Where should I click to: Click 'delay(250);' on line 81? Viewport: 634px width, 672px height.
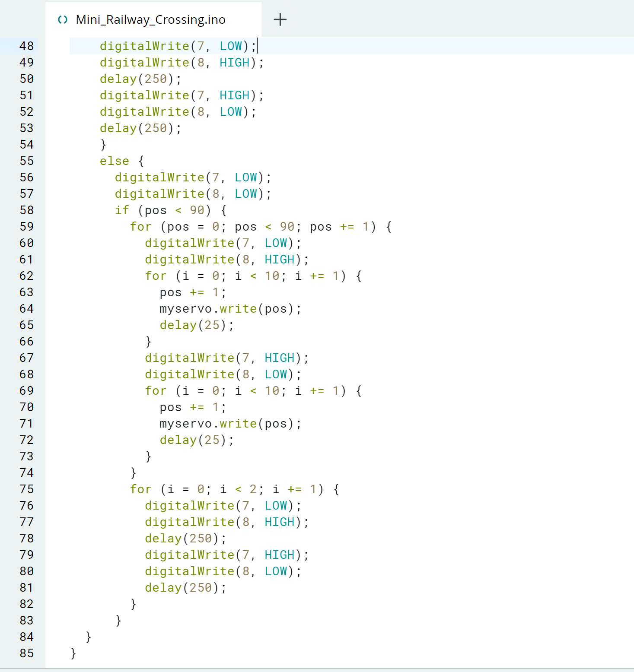[x=185, y=587]
